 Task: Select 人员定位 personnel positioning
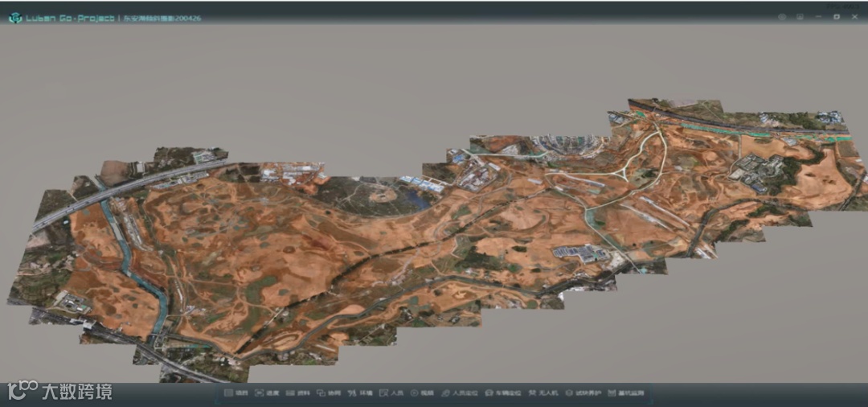coord(460,393)
